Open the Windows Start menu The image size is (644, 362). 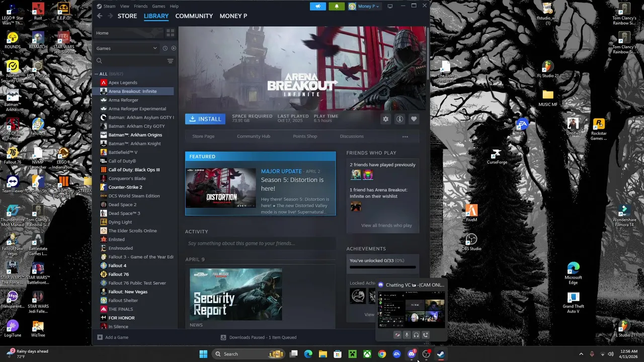pyautogui.click(x=203, y=354)
